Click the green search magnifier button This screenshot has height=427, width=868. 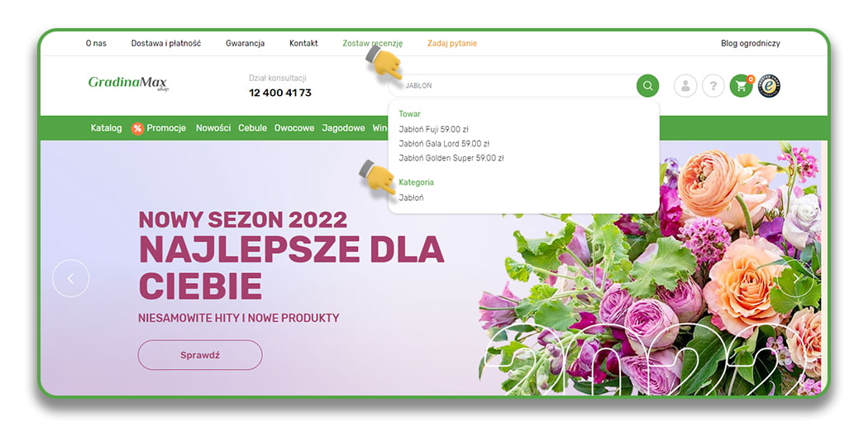tap(647, 86)
